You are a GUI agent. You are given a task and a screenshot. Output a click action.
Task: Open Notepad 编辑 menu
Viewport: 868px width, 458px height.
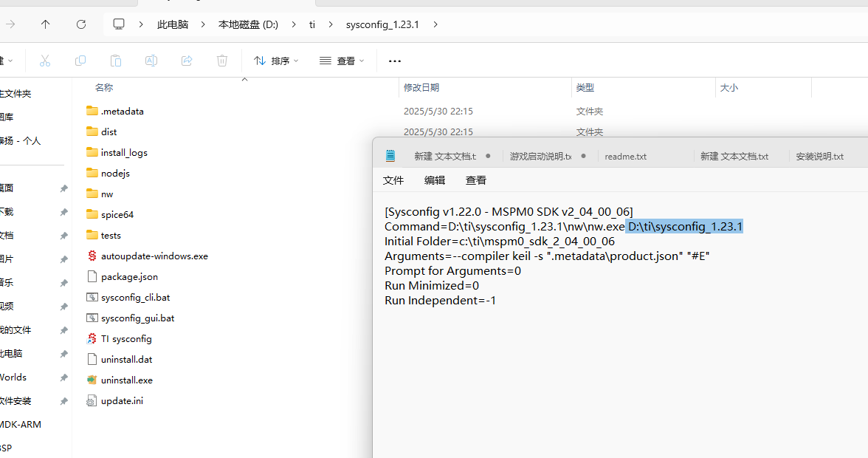pos(435,180)
